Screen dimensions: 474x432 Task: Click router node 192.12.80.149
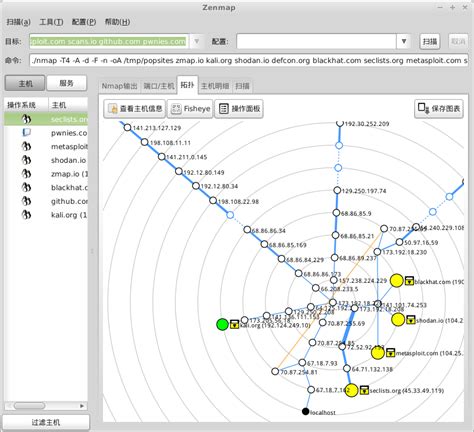pyautogui.click(x=179, y=171)
